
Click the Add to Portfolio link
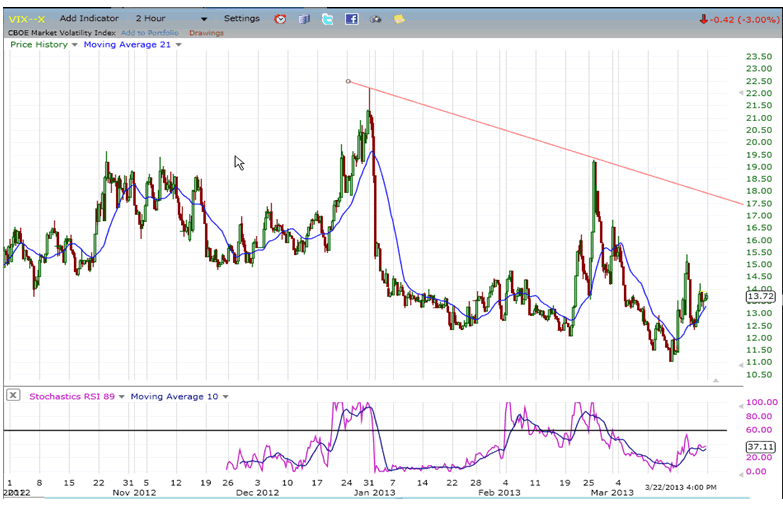152,32
